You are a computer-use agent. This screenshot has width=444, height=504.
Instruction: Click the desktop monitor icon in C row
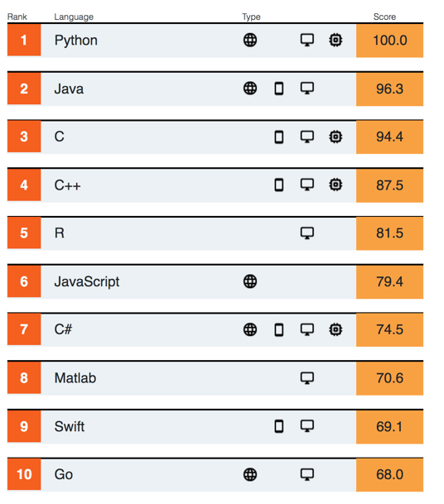point(307,137)
